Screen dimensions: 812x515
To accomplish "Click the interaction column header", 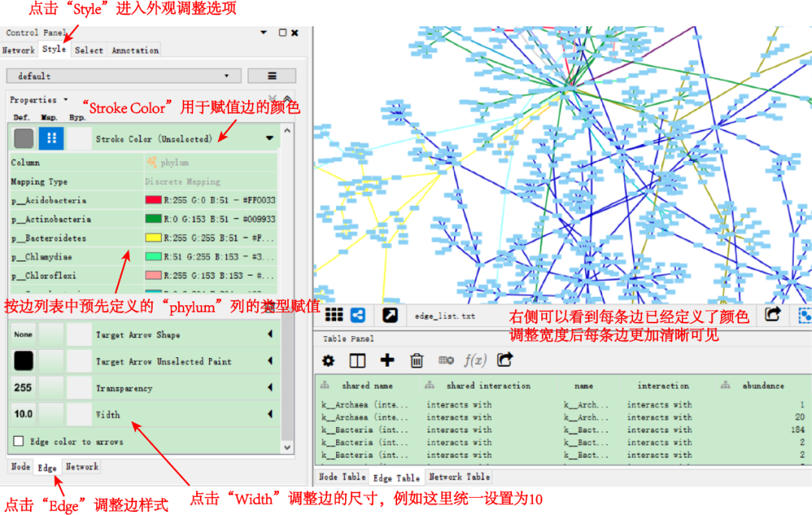I will 663,386.
